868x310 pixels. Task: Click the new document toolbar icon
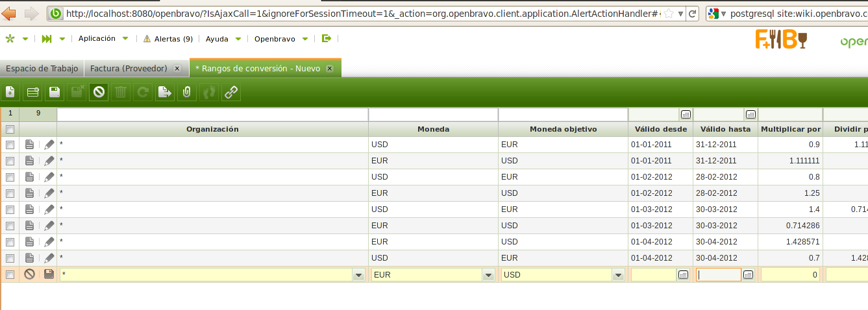pos(10,93)
